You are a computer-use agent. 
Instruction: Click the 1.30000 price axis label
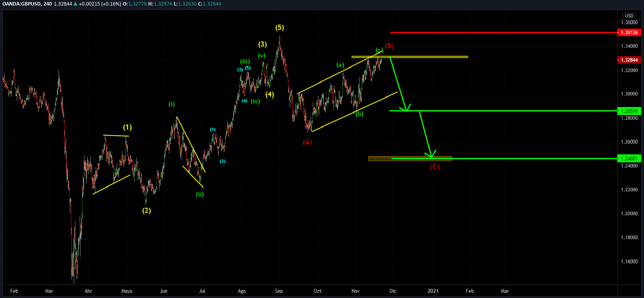click(629, 94)
